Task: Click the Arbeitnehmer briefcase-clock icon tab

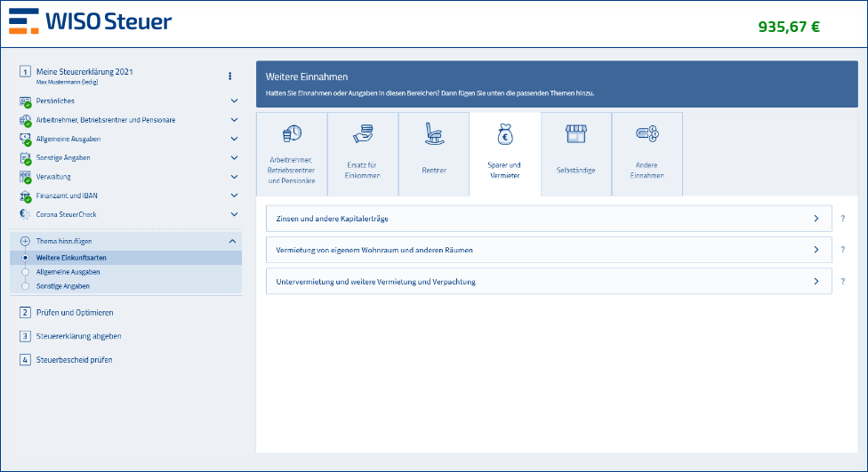Action: click(x=292, y=134)
